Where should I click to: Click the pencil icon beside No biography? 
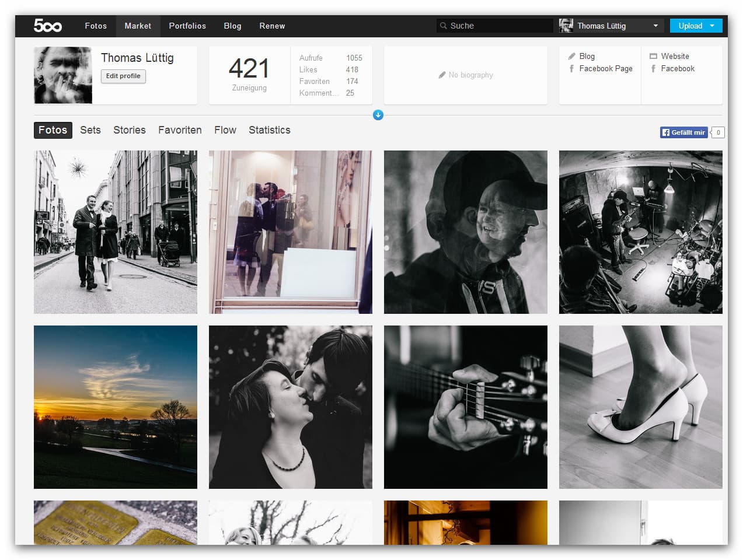(442, 75)
